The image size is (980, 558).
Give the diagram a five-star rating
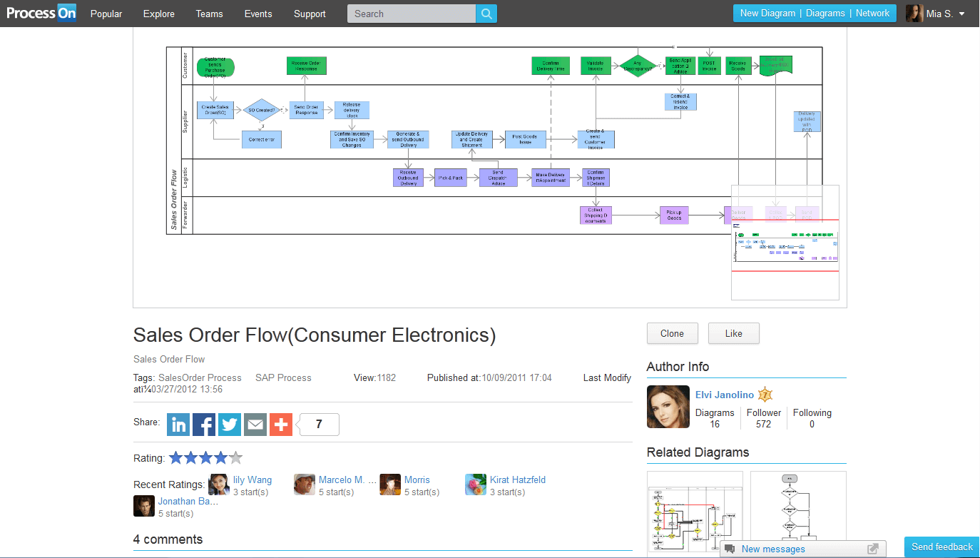235,457
